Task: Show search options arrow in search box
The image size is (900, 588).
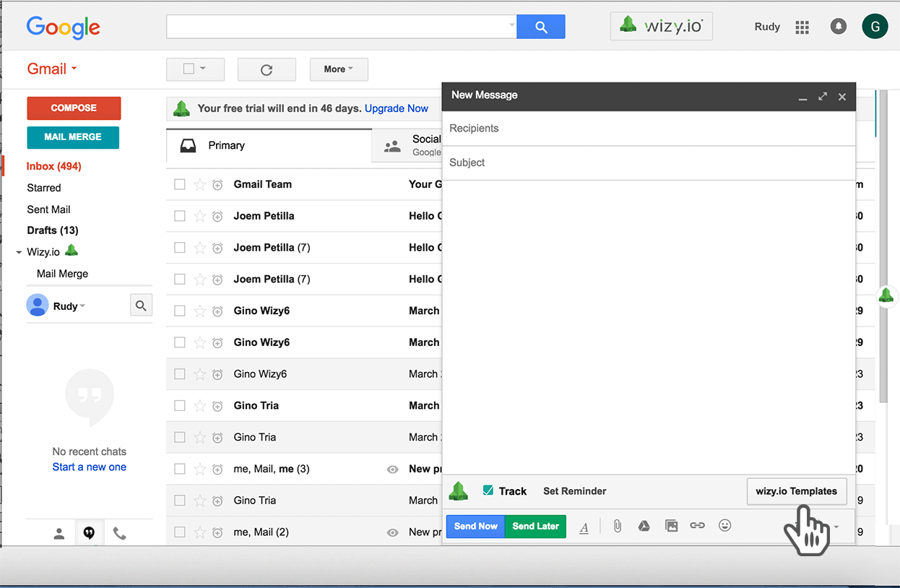Action: pos(511,25)
